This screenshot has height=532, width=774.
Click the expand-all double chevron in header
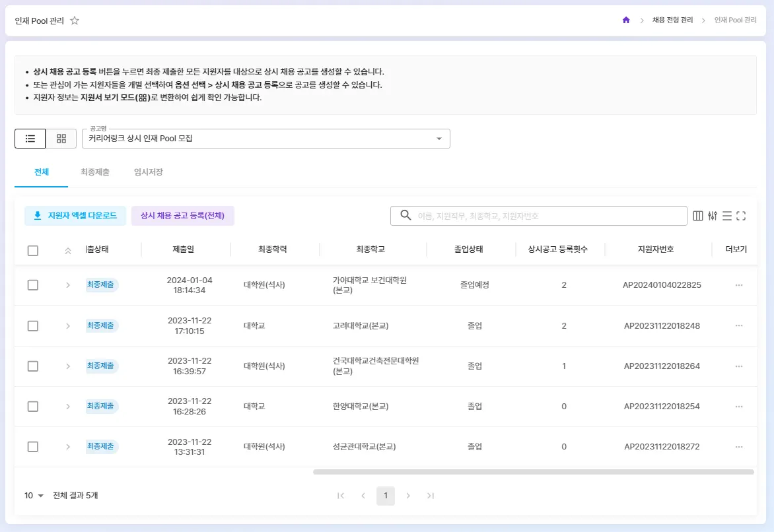pos(68,251)
